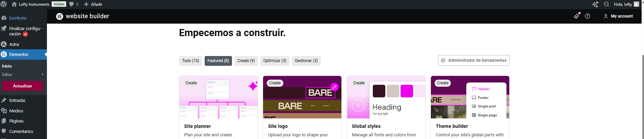Click the AI sparkle icon in admin bar
644x139 pixels.
[595, 4]
